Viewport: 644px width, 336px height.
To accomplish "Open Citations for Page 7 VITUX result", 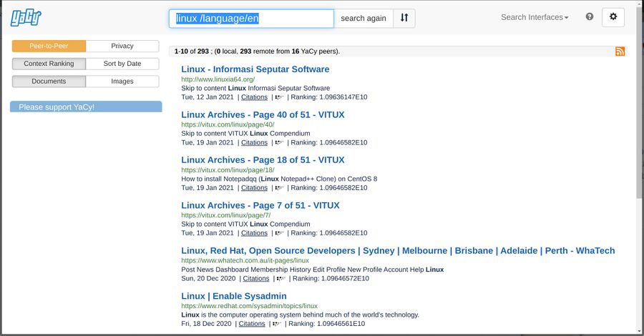I will (x=254, y=233).
